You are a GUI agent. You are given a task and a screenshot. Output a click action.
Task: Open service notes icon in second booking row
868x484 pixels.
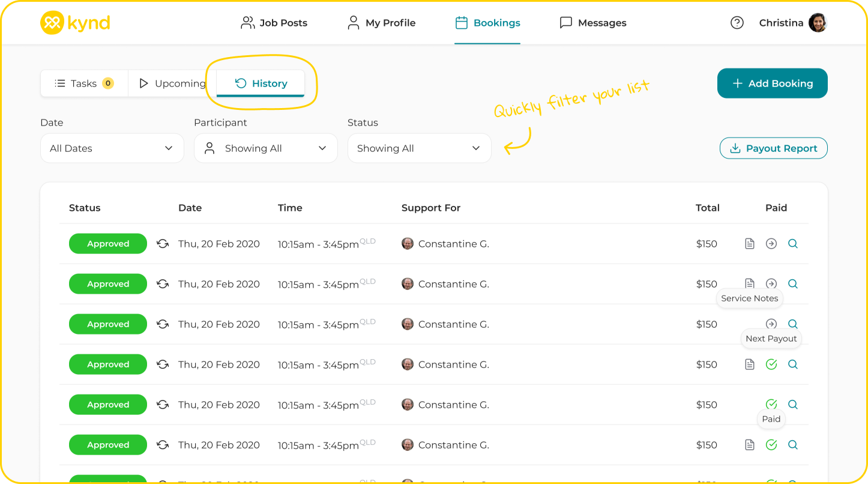pyautogui.click(x=750, y=283)
